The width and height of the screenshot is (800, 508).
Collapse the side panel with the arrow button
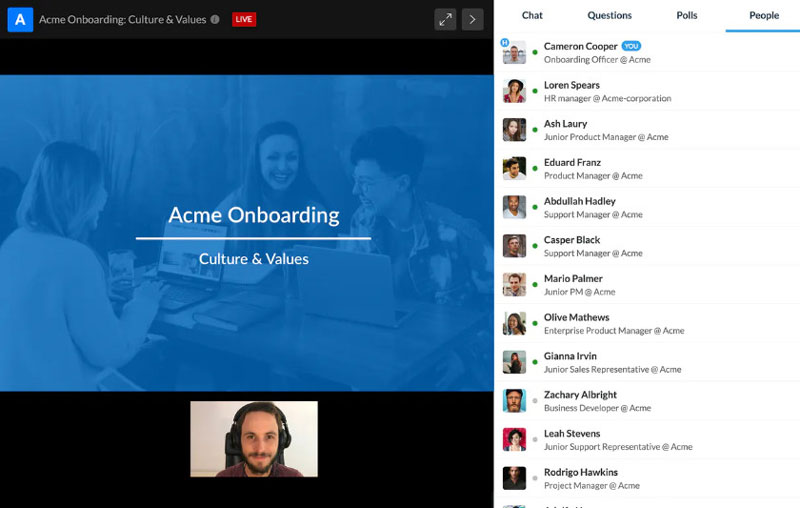(x=472, y=19)
